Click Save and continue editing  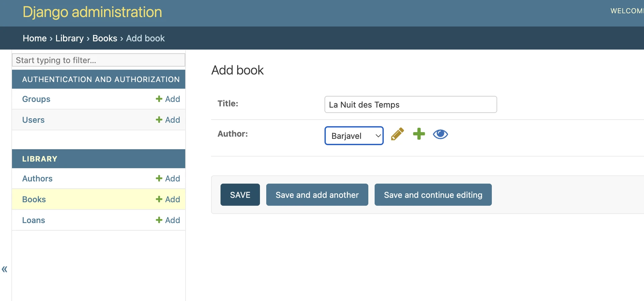(x=433, y=195)
